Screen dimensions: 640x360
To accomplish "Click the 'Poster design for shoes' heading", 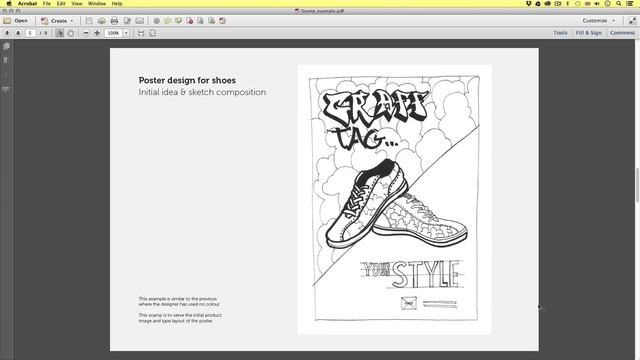I will [187, 80].
